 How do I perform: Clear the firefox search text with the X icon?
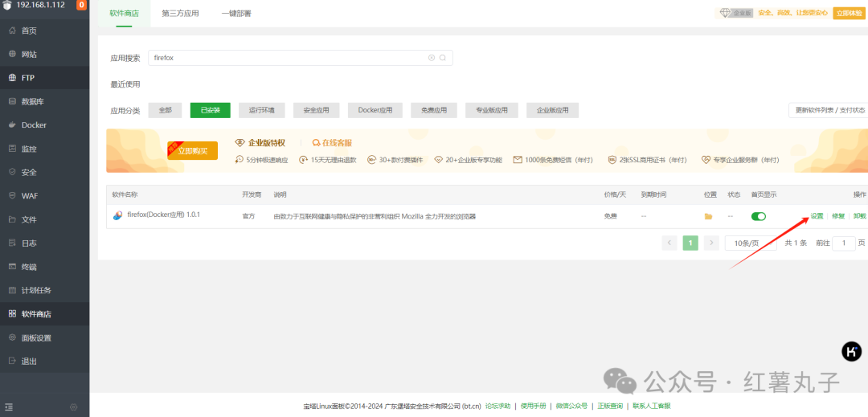432,58
